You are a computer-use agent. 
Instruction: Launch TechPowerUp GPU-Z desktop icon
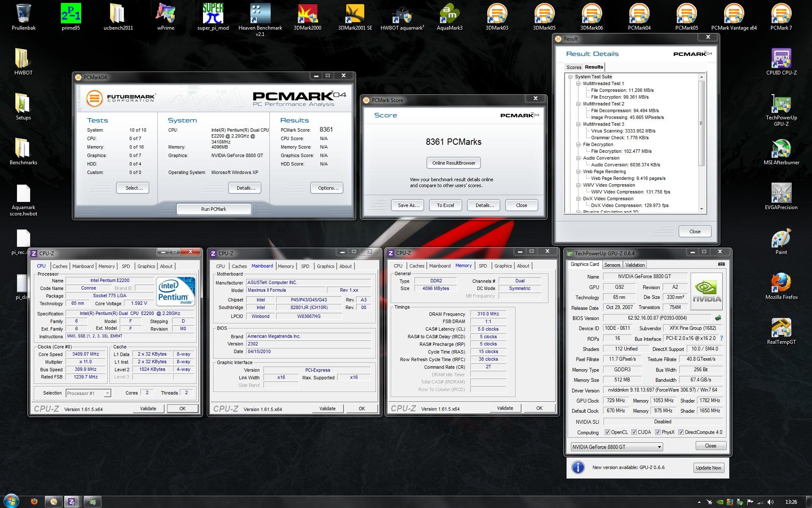(x=781, y=110)
